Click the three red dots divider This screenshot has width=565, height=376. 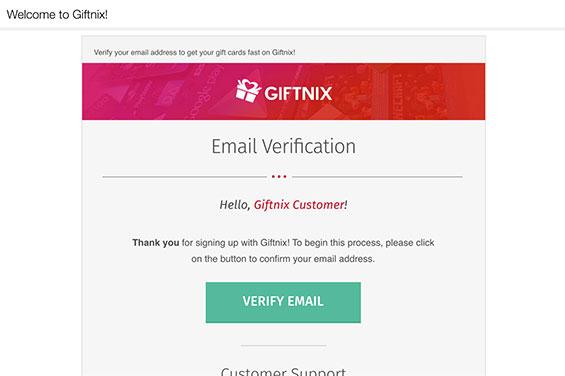tap(279, 177)
